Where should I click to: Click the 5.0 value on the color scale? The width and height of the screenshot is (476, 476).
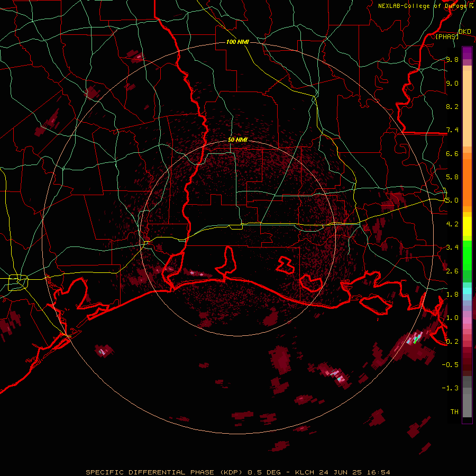point(452,200)
